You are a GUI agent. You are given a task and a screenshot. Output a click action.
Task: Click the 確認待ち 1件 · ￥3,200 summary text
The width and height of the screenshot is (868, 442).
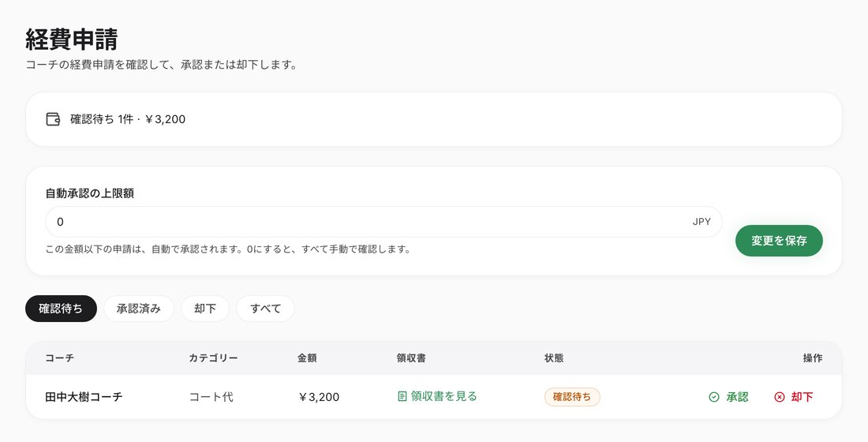pos(128,119)
